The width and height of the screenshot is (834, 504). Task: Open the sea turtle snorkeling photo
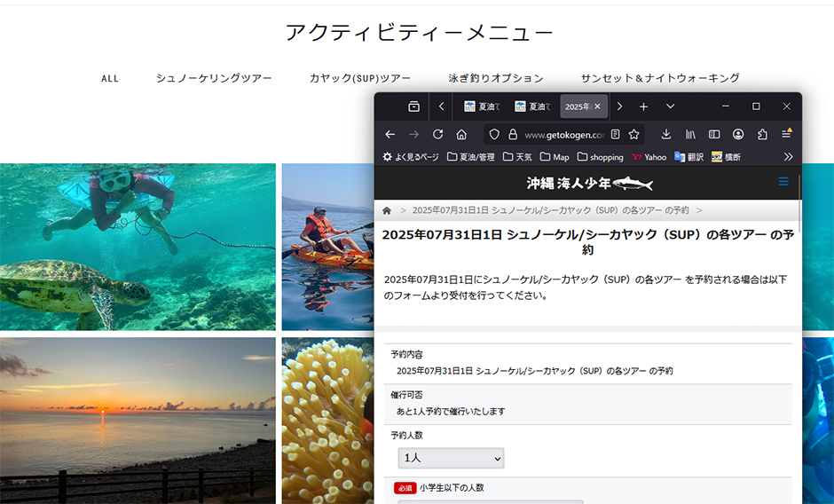[138, 247]
